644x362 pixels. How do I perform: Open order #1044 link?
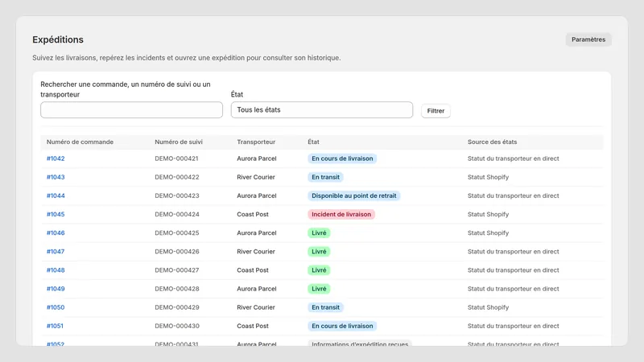[x=56, y=195]
